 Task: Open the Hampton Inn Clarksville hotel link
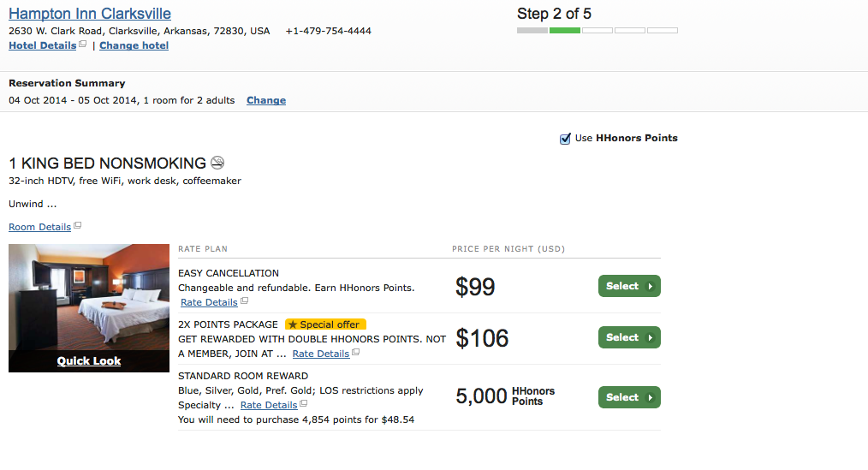[90, 14]
